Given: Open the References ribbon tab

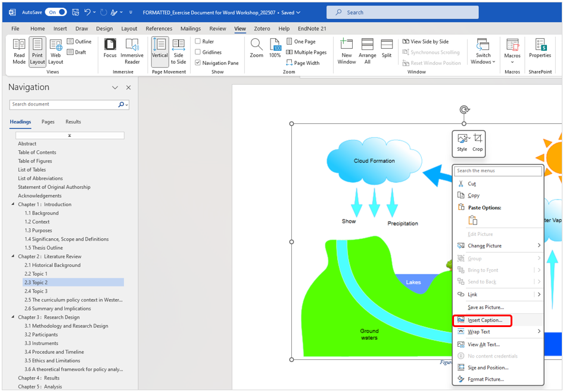Looking at the screenshot, I should [158, 29].
